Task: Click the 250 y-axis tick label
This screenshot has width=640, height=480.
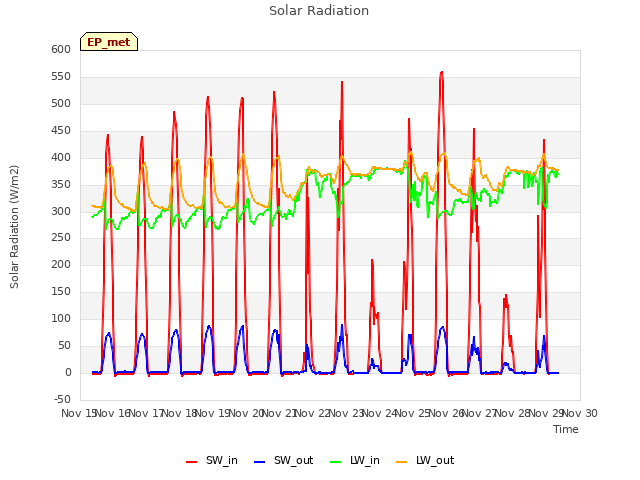Action: pyautogui.click(x=61, y=238)
